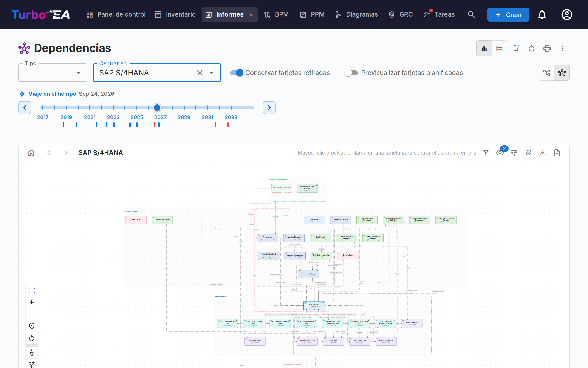The height and width of the screenshot is (368, 588).
Task: Open Panel de control
Action: [116, 14]
